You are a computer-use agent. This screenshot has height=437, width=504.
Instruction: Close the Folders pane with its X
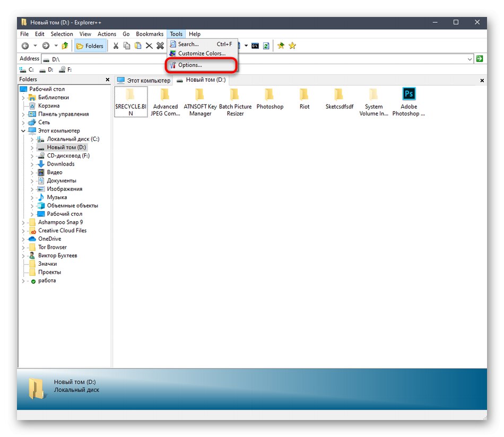coord(108,80)
